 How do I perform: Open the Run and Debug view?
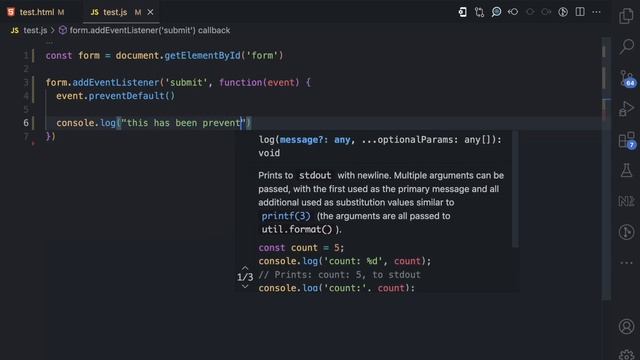coord(627,109)
